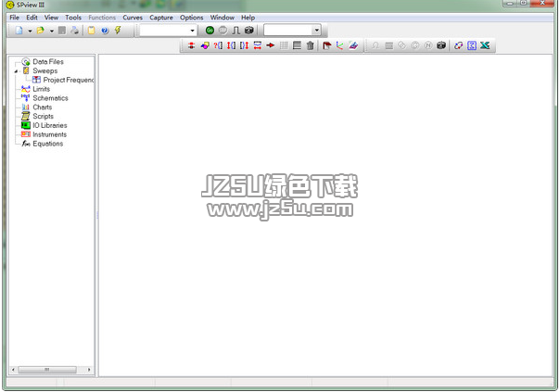Open the Help menu
This screenshot has height=392, width=560.
(248, 18)
